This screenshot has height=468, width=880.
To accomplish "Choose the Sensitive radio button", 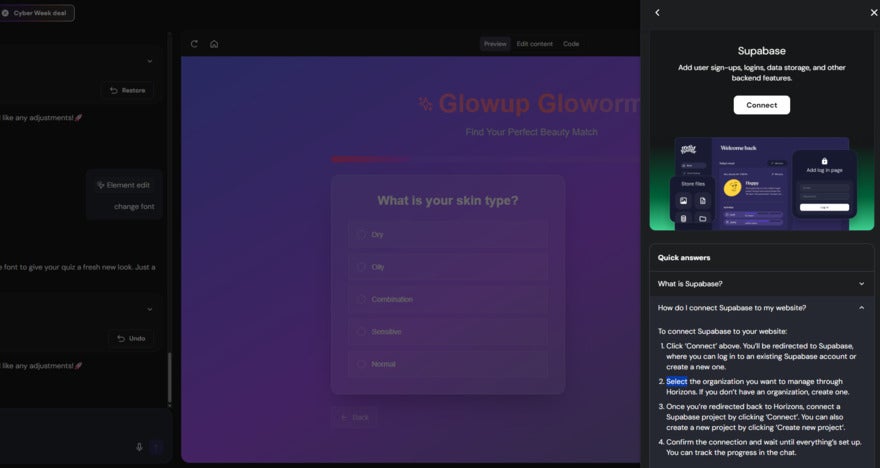I will tap(362, 331).
